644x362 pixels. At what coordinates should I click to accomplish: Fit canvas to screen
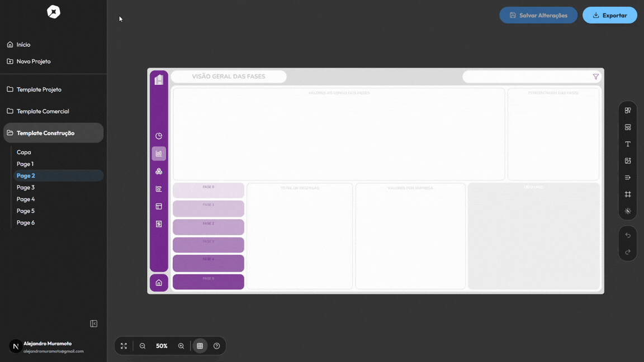click(x=124, y=346)
